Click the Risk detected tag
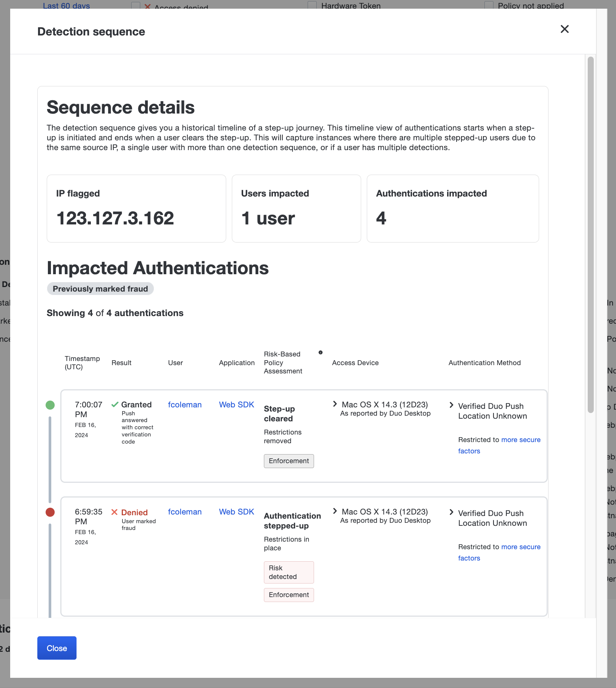 tap(289, 572)
